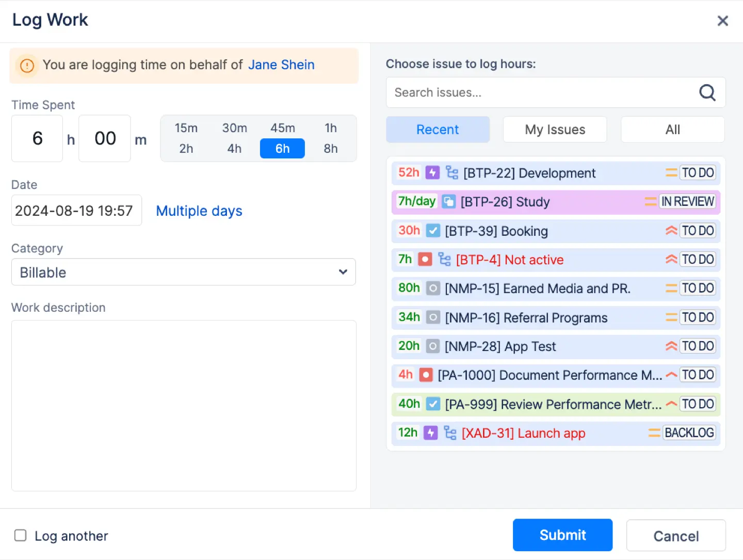The image size is (743, 560).
Task: Click the Work description text area
Action: (184, 405)
